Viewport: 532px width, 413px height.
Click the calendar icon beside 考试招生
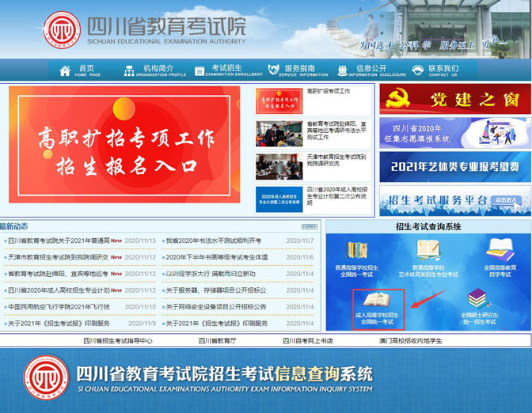point(199,71)
